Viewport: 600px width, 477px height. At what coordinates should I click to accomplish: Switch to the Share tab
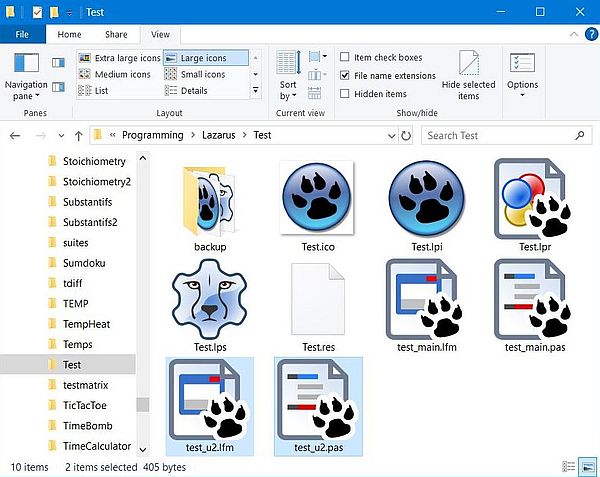point(116,34)
